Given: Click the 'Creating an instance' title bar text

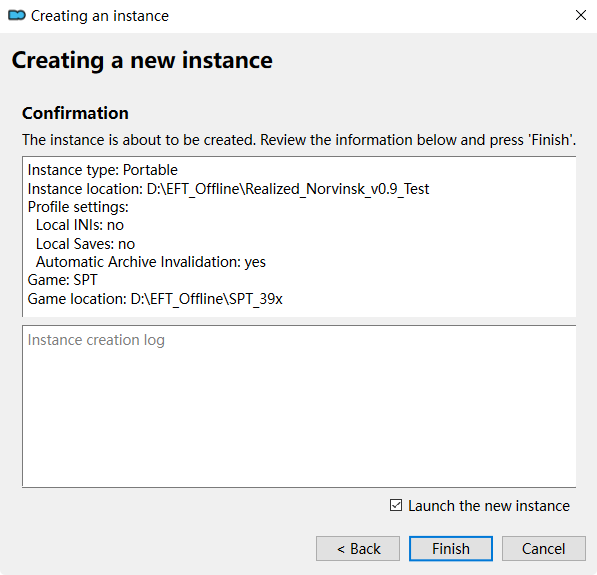Looking at the screenshot, I should pyautogui.click(x=100, y=16).
